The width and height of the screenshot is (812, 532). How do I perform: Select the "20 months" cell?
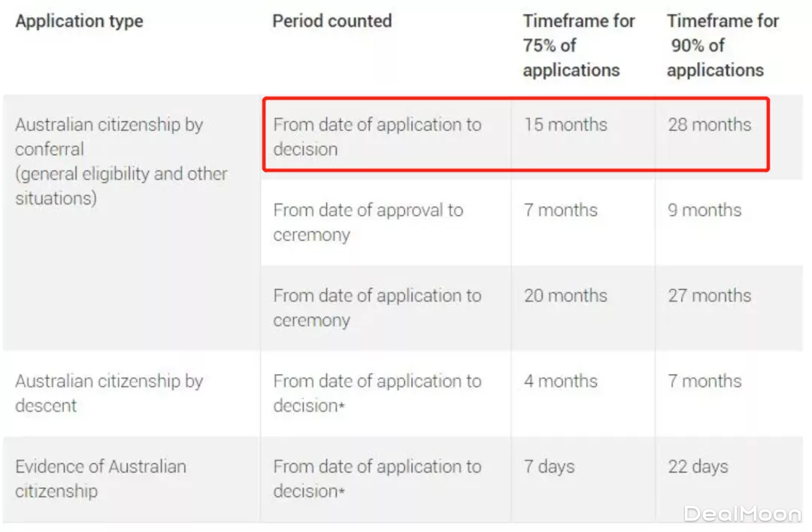pyautogui.click(x=565, y=296)
